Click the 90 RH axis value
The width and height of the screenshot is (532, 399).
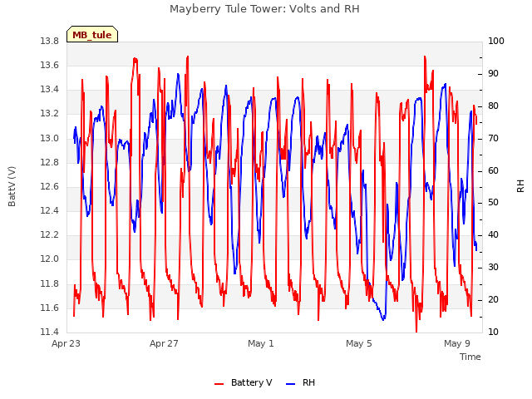click(493, 74)
